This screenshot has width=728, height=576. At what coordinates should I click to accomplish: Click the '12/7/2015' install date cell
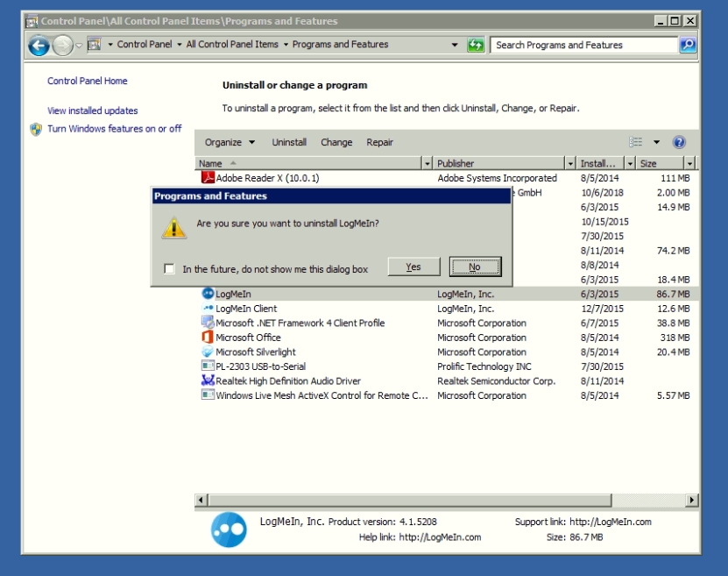(x=602, y=309)
